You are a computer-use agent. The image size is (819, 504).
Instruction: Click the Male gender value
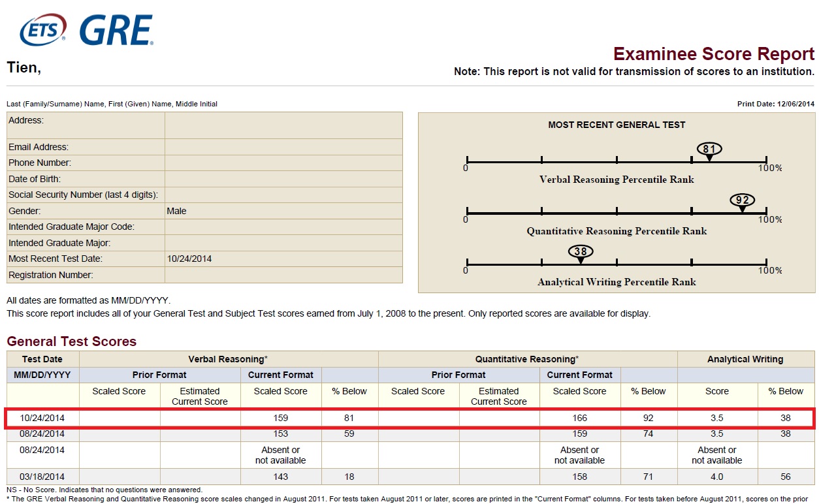(176, 211)
